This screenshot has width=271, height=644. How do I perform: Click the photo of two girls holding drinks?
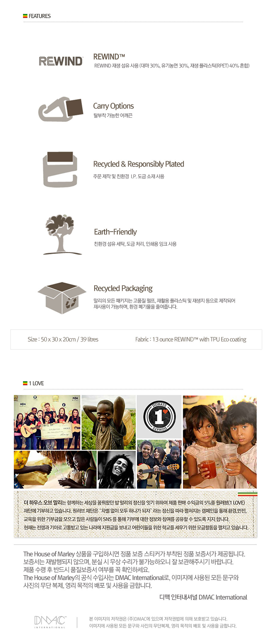click(220, 442)
